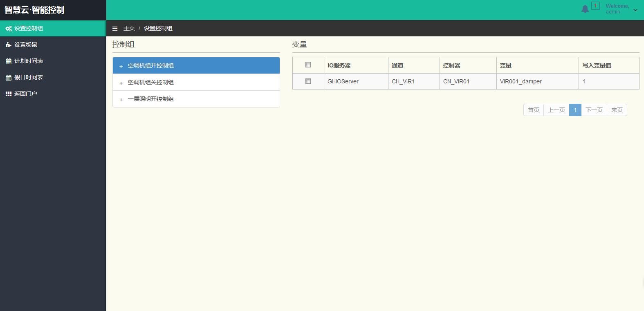644x311 pixels.
Task: Expand the plus sign of 空调机组关控制组
Action: coord(121,83)
